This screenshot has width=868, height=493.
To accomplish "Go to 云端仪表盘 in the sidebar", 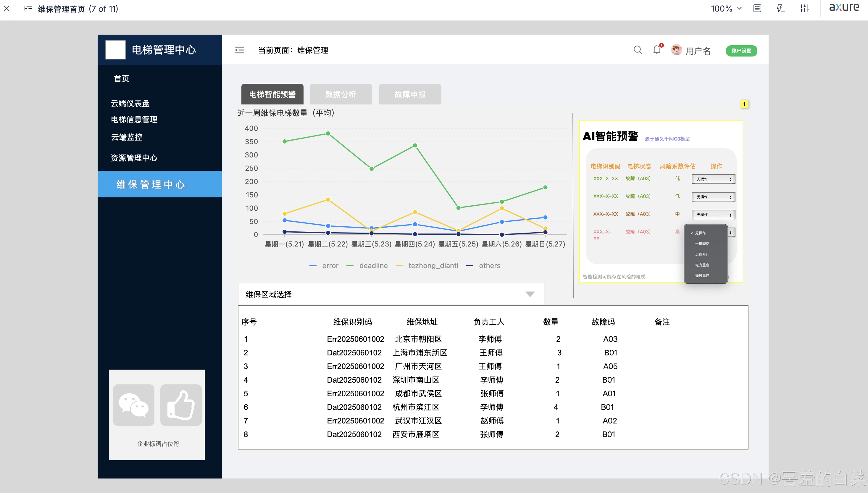I will coord(130,103).
